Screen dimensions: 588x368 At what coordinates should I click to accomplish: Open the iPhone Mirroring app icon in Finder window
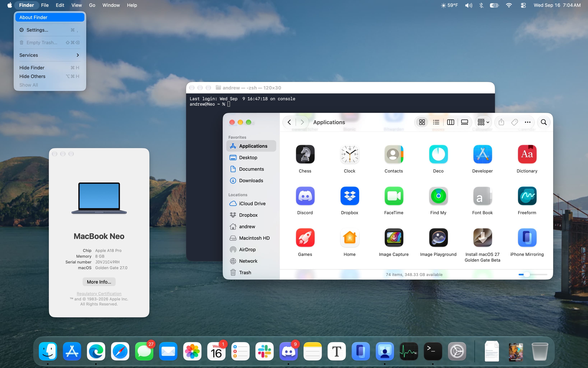[x=527, y=238]
